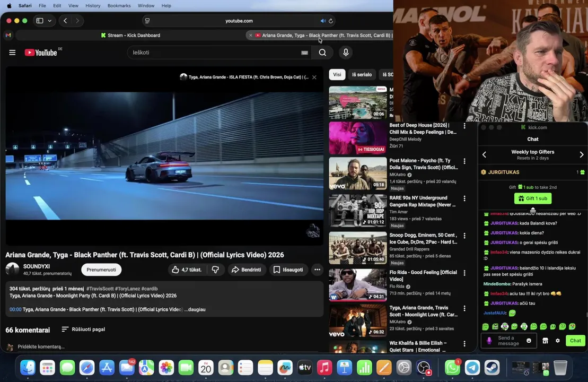Image resolution: width=588 pixels, height=382 pixels.
Task: Open the View menu in menu bar
Action: pos(73,6)
